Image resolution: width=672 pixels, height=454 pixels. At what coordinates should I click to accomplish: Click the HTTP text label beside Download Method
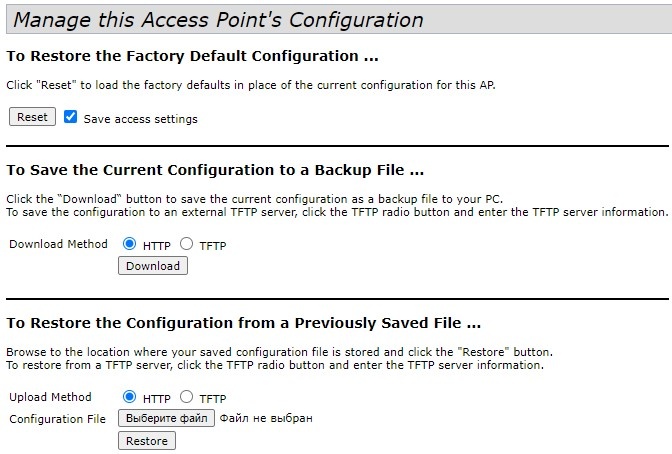[x=157, y=245]
